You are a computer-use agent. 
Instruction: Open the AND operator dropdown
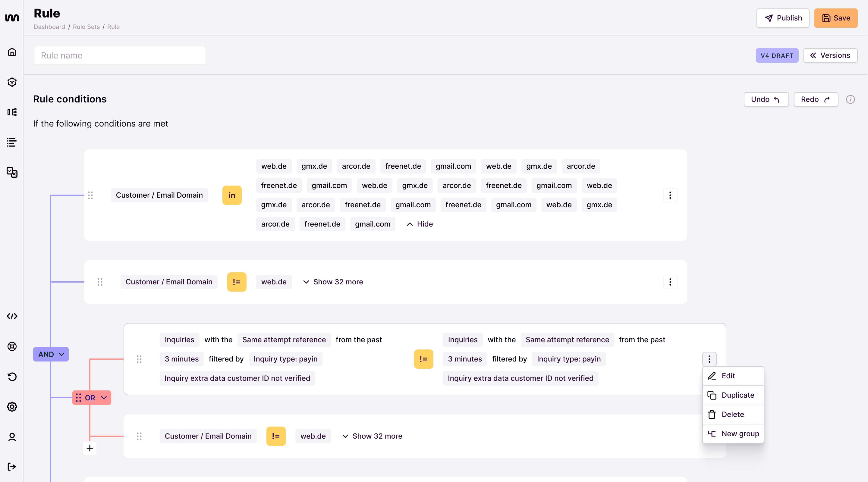click(x=51, y=354)
